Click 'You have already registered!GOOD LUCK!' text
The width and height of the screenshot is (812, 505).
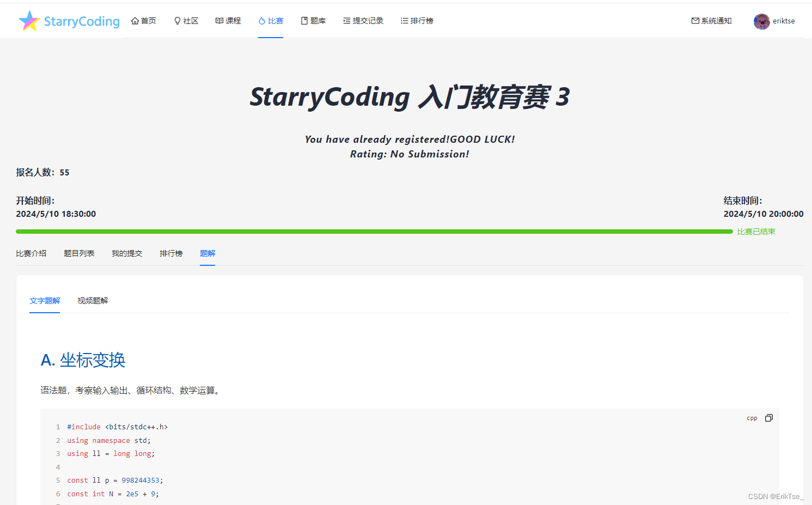point(410,139)
